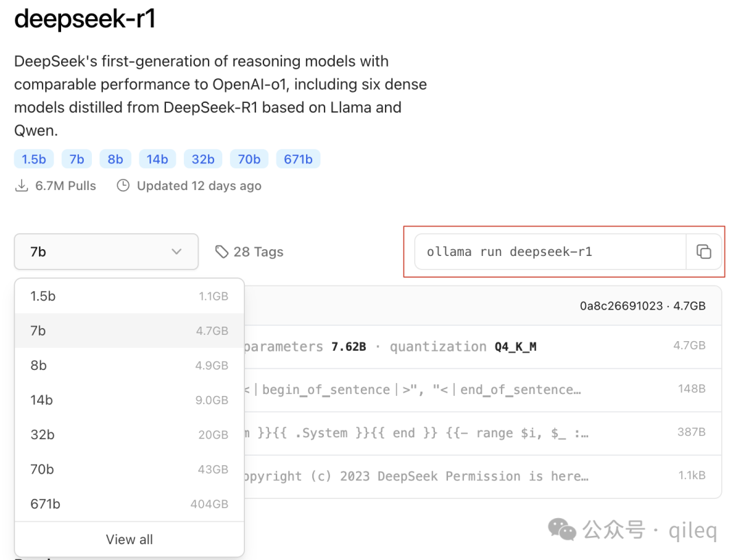The height and width of the screenshot is (560, 741).
Task: Click the 671b blue tag badge
Action: (298, 159)
